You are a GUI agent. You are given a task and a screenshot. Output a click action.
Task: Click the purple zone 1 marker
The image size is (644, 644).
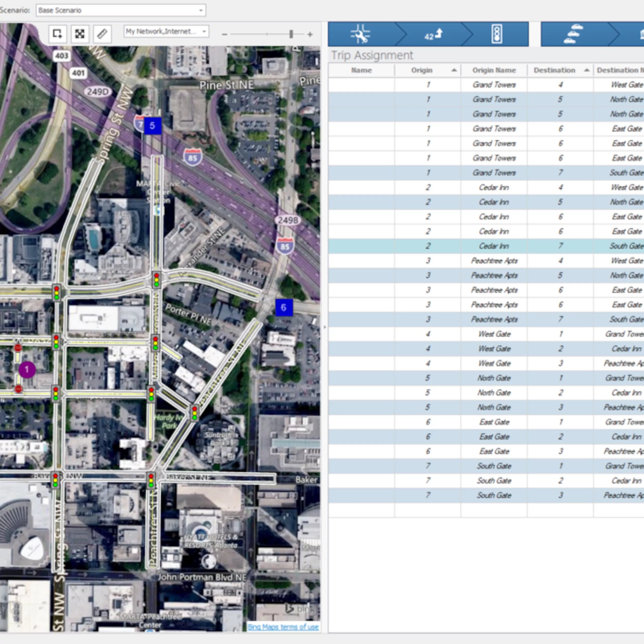click(x=27, y=369)
